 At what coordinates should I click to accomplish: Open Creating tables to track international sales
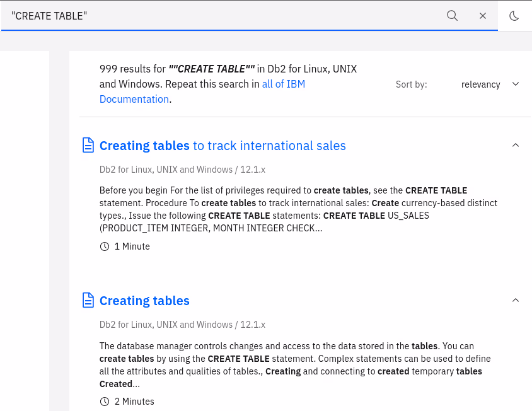223,146
